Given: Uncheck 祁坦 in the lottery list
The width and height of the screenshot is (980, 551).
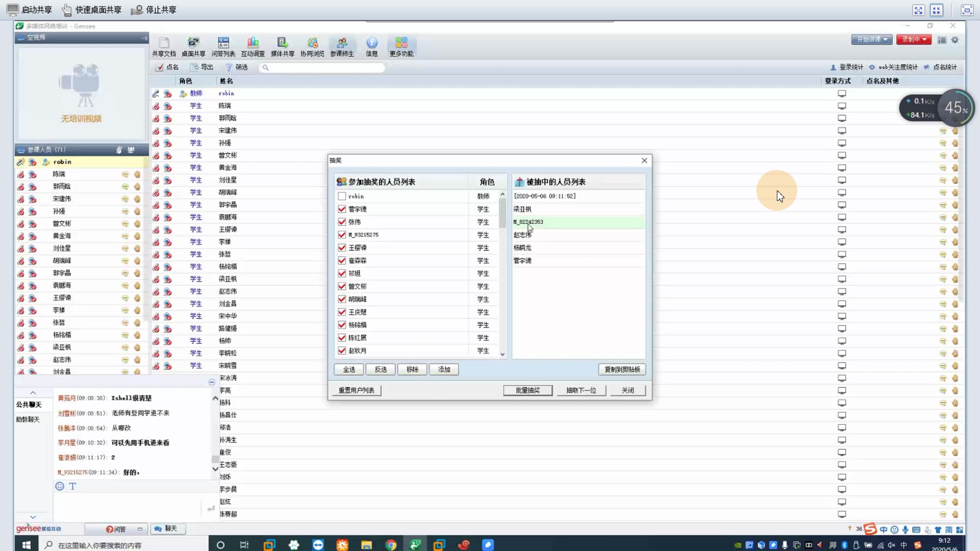Looking at the screenshot, I should click(342, 273).
